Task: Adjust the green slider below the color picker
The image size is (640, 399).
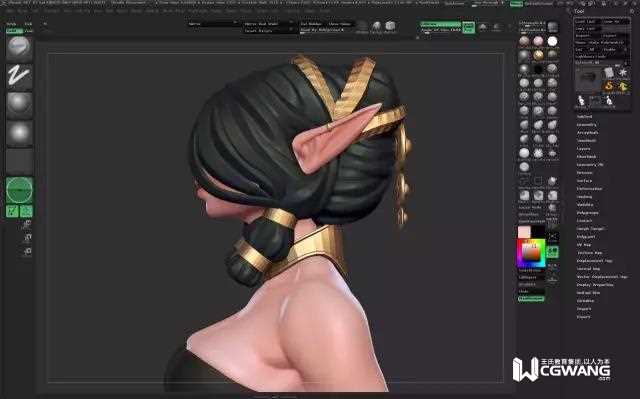Action: pyautogui.click(x=531, y=299)
